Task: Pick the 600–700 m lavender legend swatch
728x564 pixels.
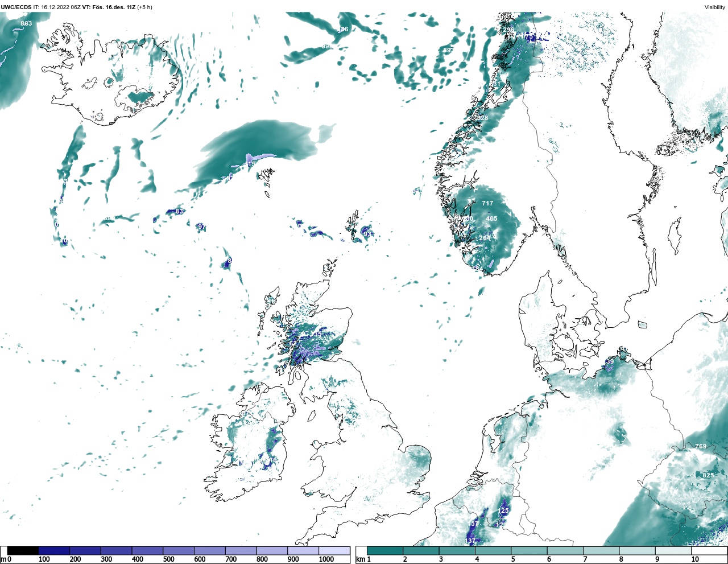Action: [x=209, y=550]
